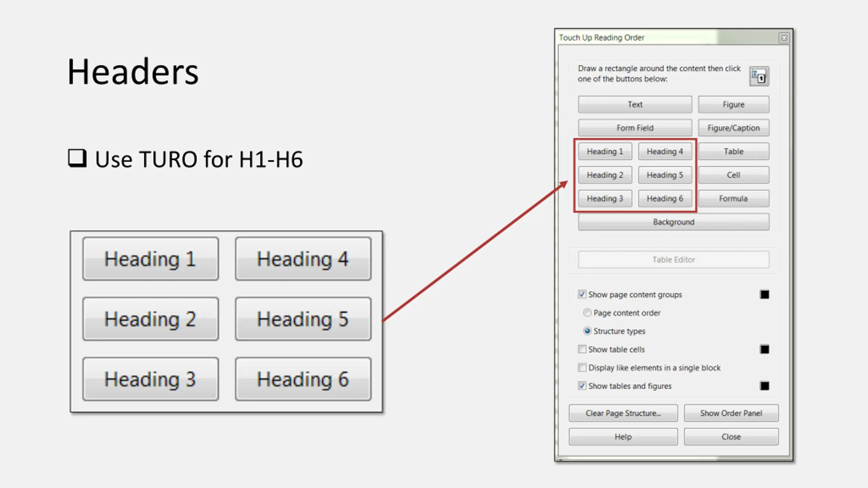Uncheck Show tables and figures
The width and height of the screenshot is (868, 488).
[x=582, y=386]
